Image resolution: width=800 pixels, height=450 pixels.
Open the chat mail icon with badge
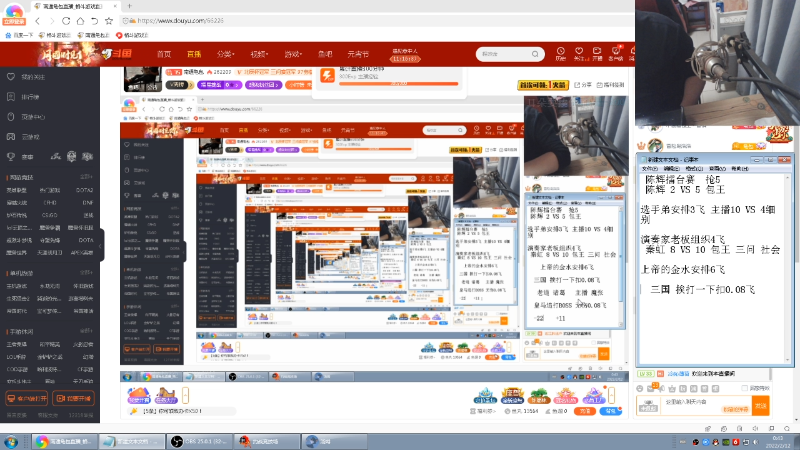pyautogui.click(x=651, y=388)
